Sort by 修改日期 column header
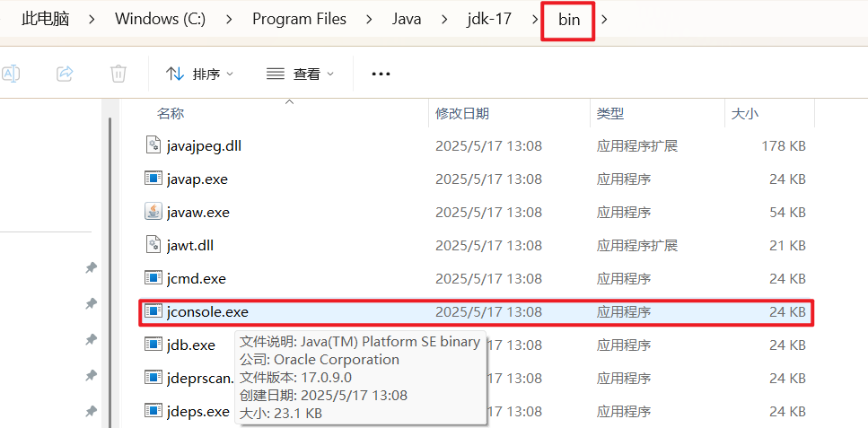Viewport: 868px width, 428px height. pyautogui.click(x=461, y=114)
